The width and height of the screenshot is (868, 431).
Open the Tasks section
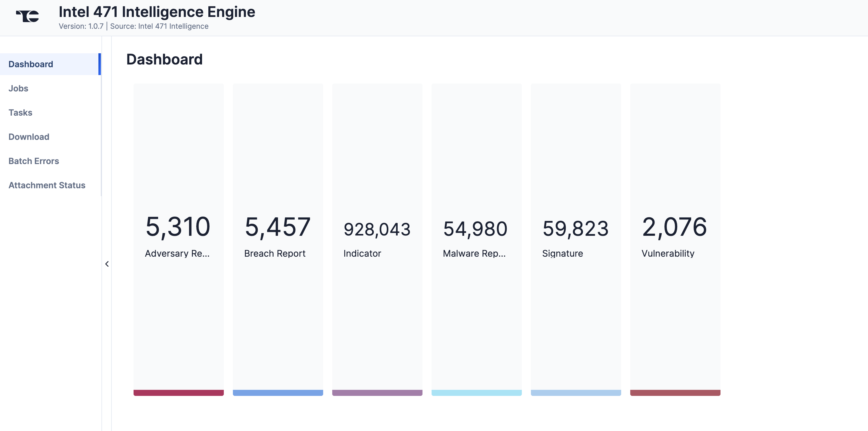tap(20, 113)
